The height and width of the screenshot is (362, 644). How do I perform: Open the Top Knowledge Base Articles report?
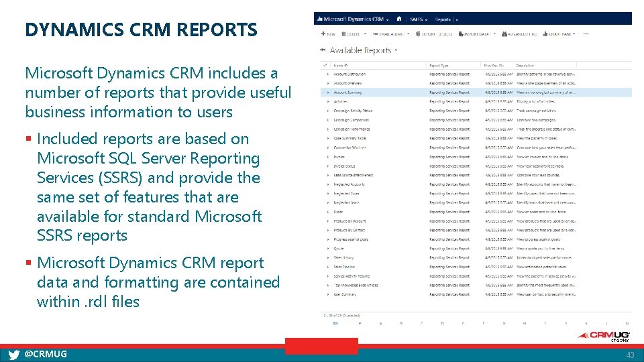click(356, 285)
